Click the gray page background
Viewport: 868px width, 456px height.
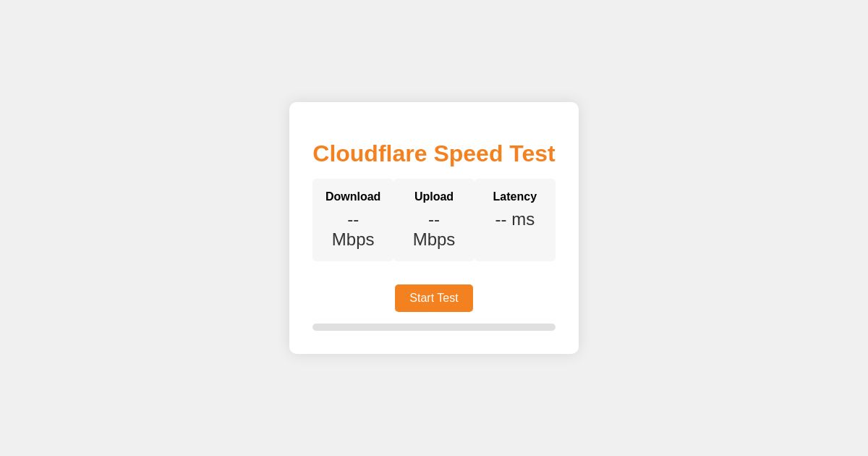[x=109, y=72]
